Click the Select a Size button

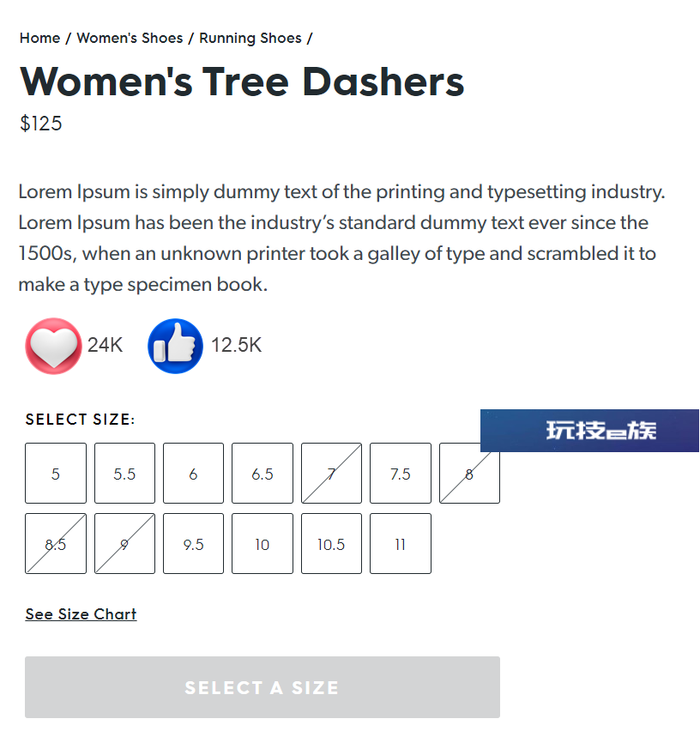click(x=262, y=687)
